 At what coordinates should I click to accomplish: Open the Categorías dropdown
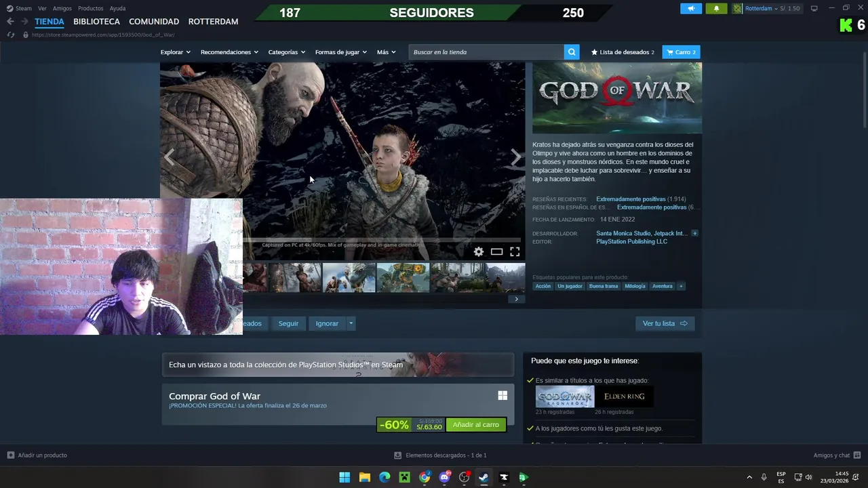point(286,52)
